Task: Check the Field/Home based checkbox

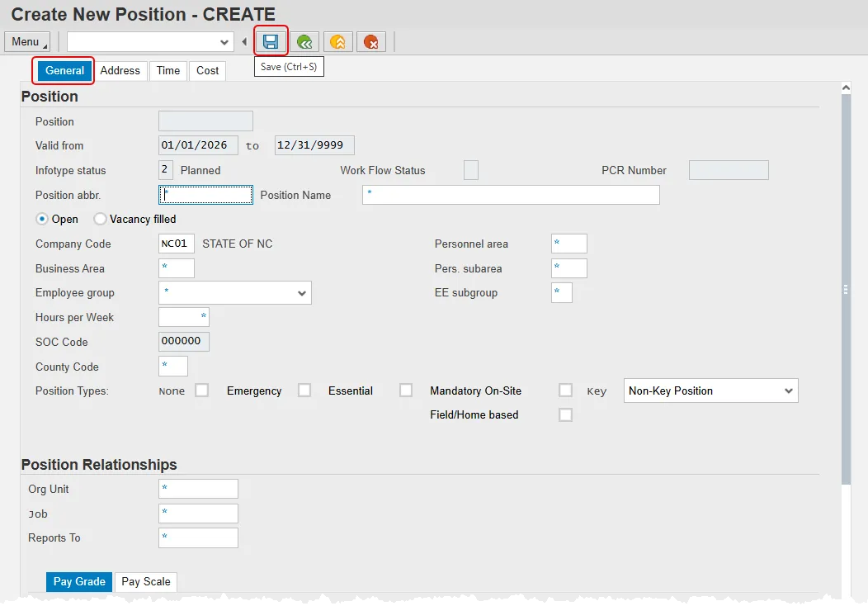Action: pyautogui.click(x=565, y=414)
